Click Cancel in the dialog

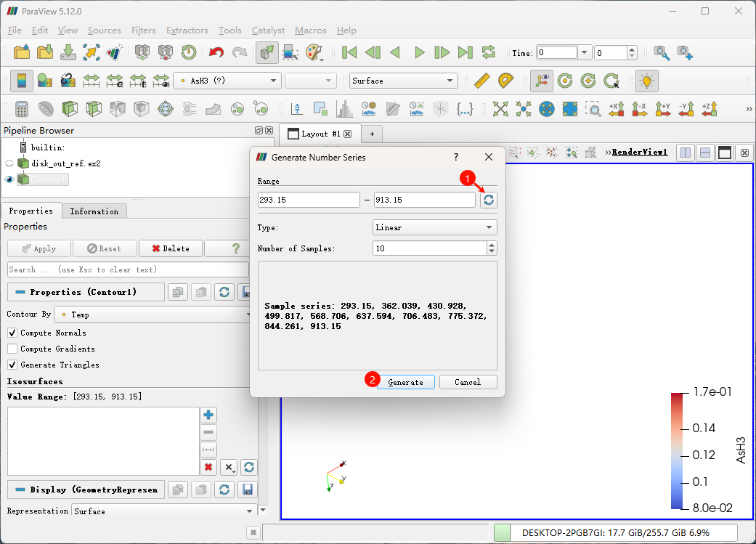coord(468,382)
